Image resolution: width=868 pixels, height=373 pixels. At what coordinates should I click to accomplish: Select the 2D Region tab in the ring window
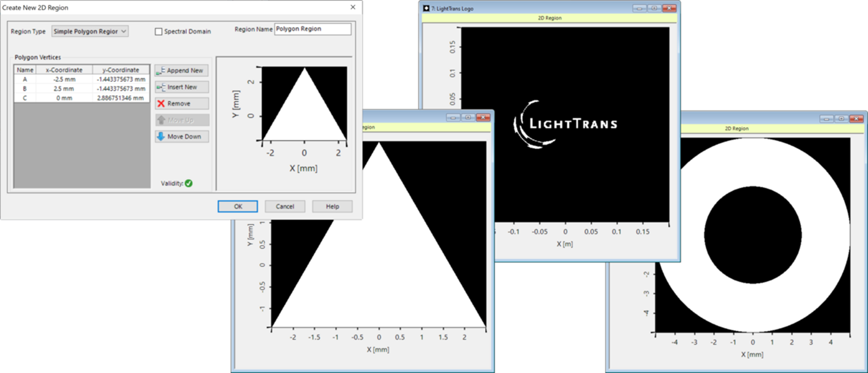point(737,129)
